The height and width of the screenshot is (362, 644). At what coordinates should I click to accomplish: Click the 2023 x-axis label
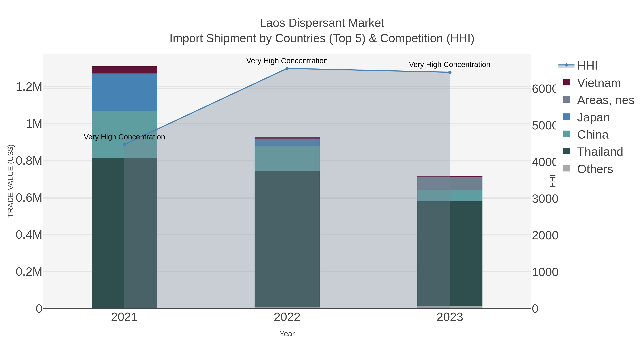pos(450,317)
